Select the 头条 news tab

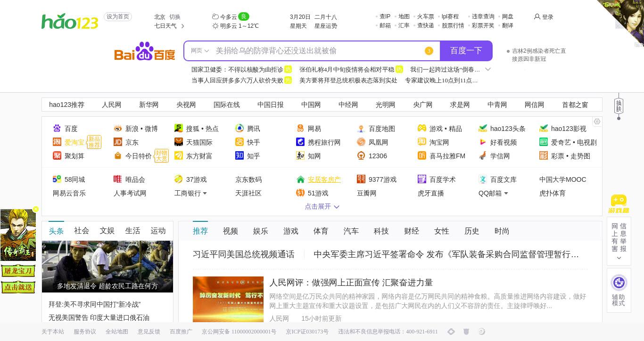pyautogui.click(x=56, y=231)
